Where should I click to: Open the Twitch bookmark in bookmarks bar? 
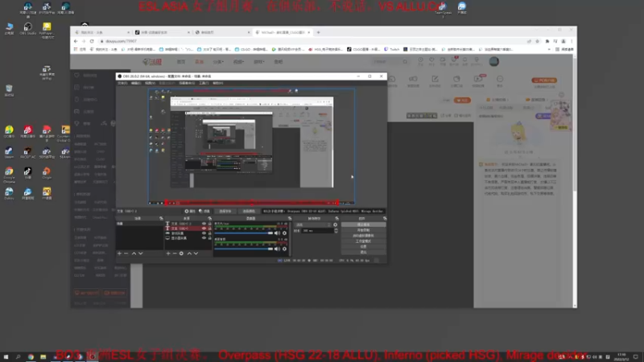point(392,49)
